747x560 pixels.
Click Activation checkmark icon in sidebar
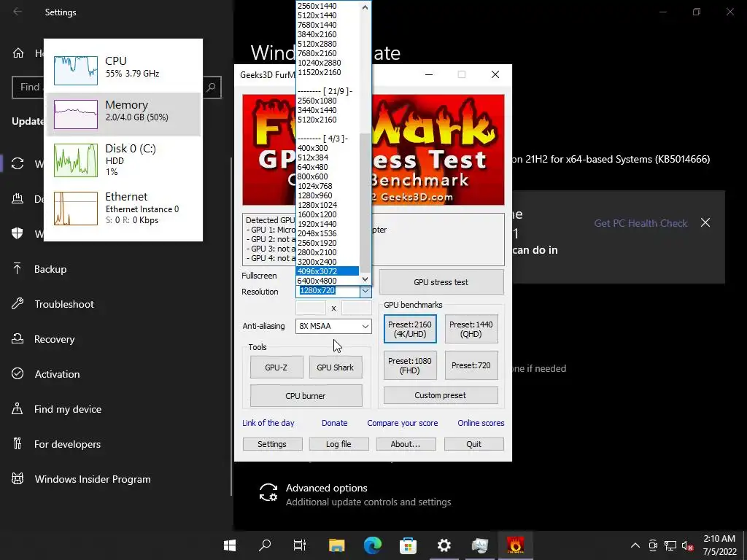click(18, 374)
